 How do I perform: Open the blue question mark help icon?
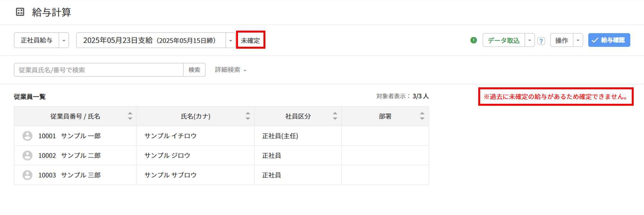click(x=541, y=41)
